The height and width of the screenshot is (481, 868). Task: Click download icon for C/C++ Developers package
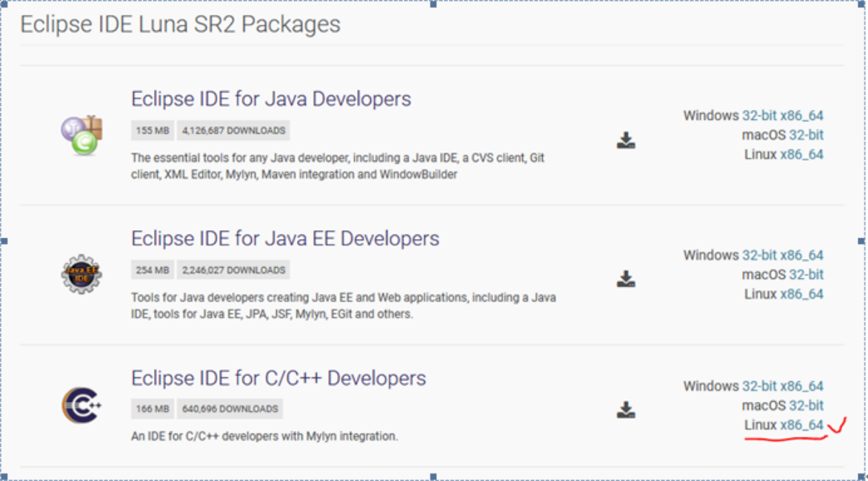tap(626, 410)
